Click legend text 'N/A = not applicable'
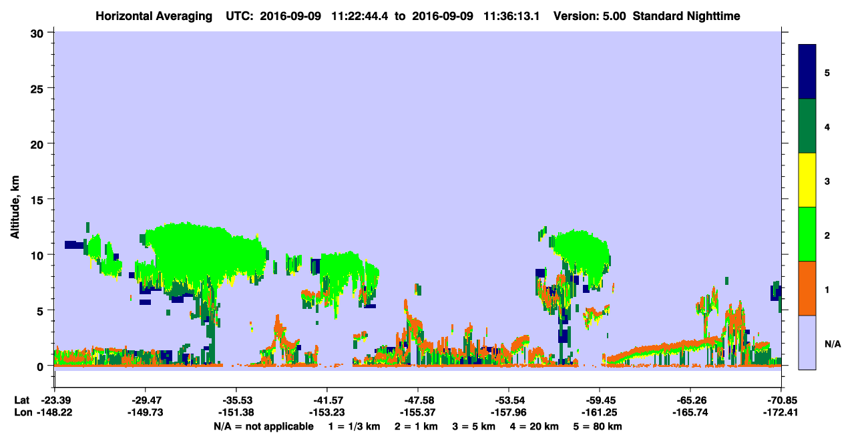The height and width of the screenshot is (445, 868). pyautogui.click(x=264, y=426)
